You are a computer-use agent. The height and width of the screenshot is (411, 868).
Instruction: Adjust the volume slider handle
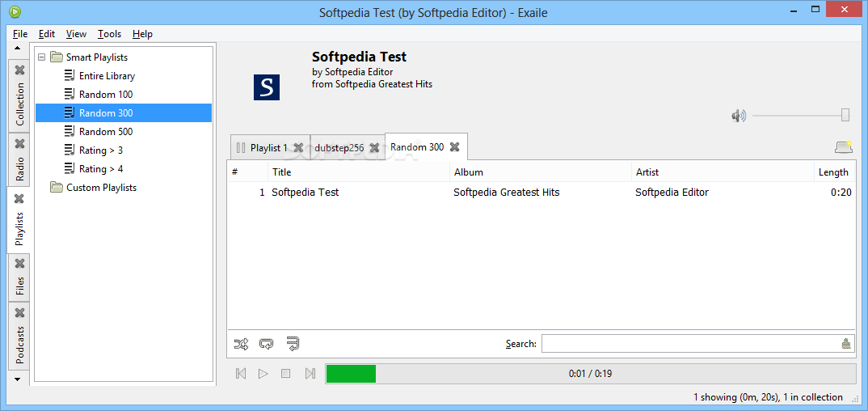pos(845,115)
